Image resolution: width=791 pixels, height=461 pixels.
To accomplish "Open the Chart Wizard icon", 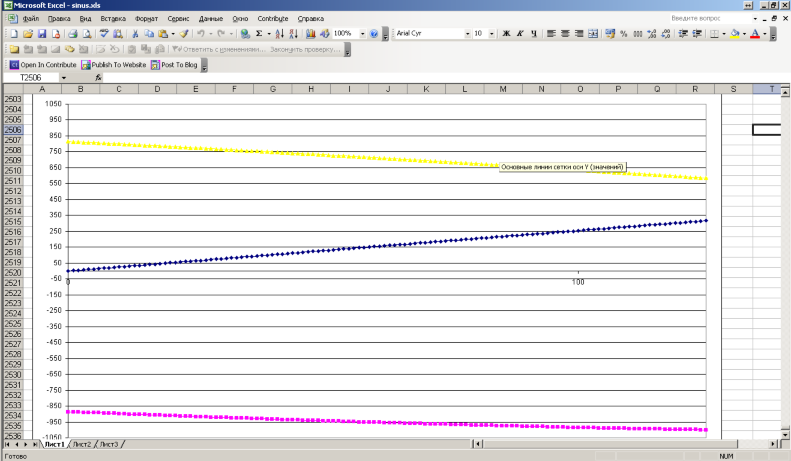I will coord(310,34).
